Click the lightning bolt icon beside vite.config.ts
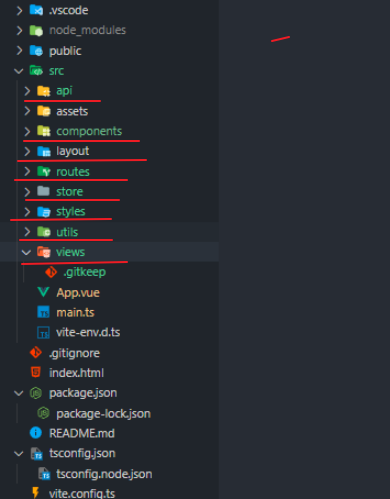The image size is (390, 499). [36, 493]
